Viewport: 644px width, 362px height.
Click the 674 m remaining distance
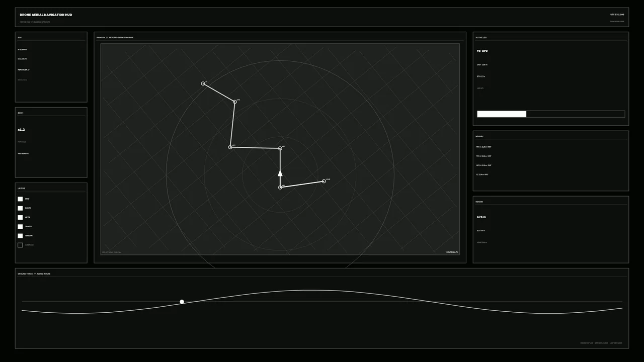pos(481,217)
